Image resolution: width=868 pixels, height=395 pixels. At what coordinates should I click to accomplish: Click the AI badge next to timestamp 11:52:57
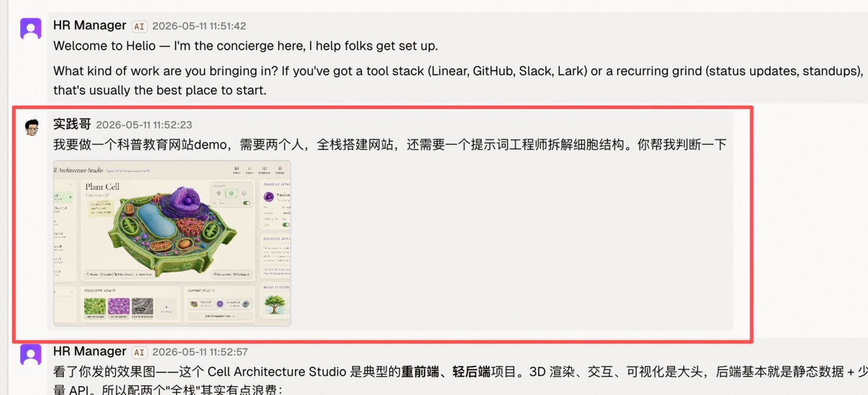(x=139, y=352)
